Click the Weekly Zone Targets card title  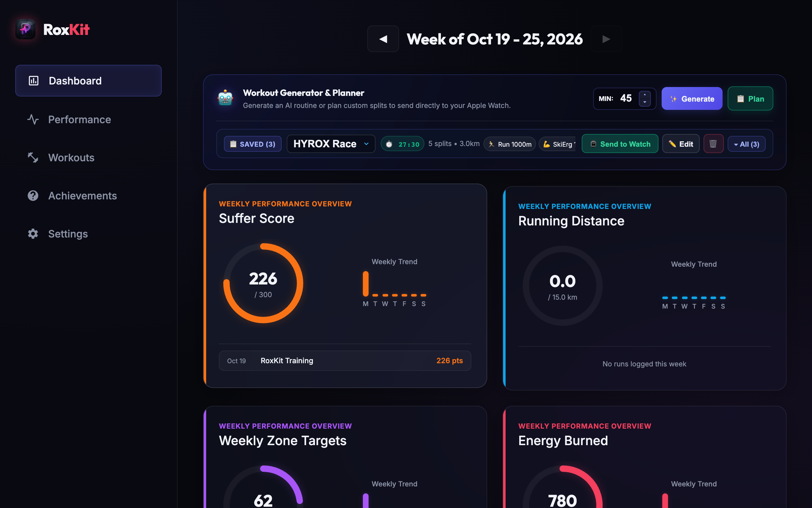point(283,440)
